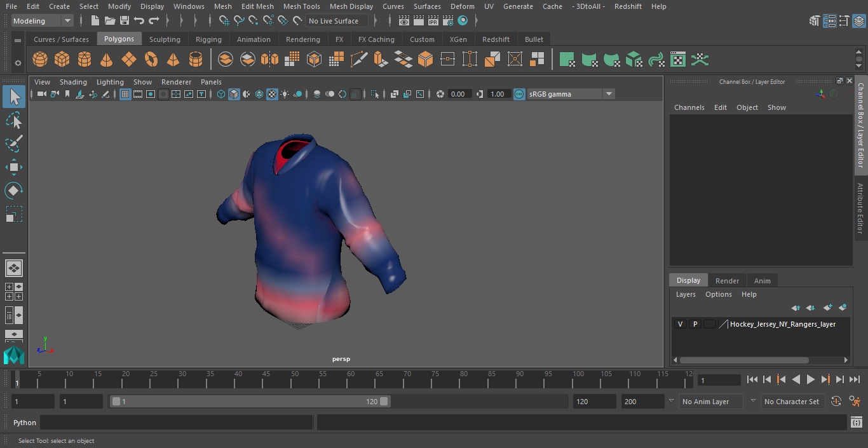Open the Lighting menu in viewport panel
Image resolution: width=868 pixels, height=448 pixels.
[x=110, y=82]
